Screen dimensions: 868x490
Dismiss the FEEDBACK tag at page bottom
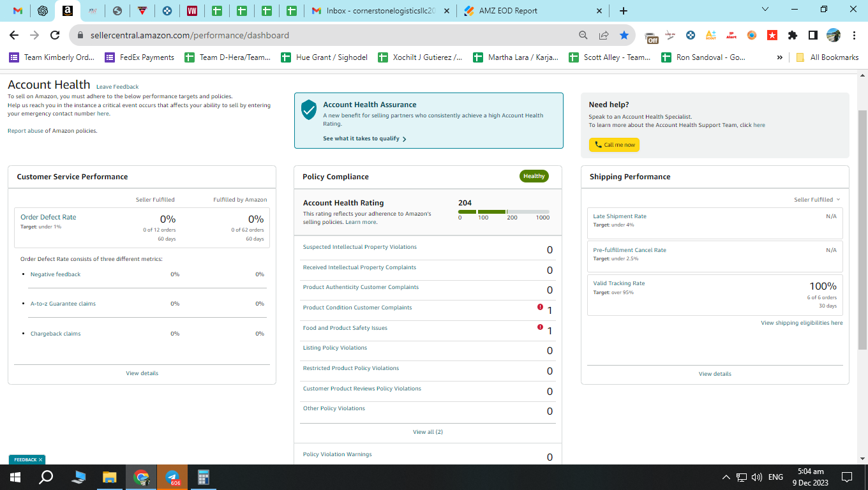point(40,459)
